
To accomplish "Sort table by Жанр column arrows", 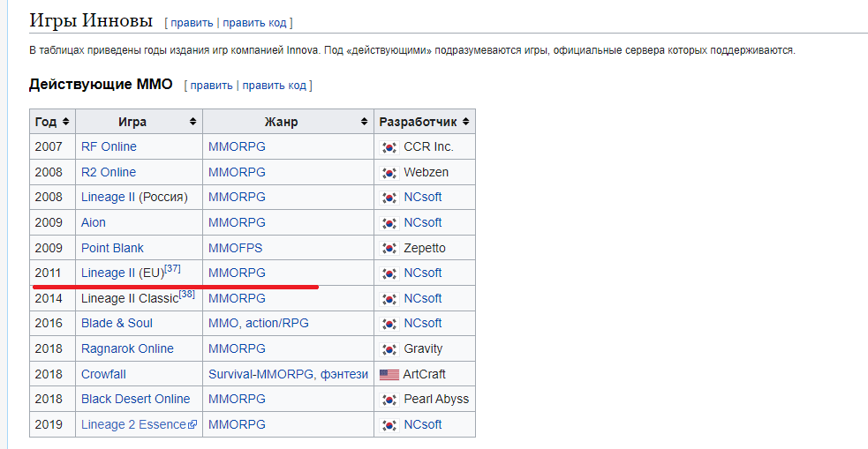I will (x=363, y=122).
